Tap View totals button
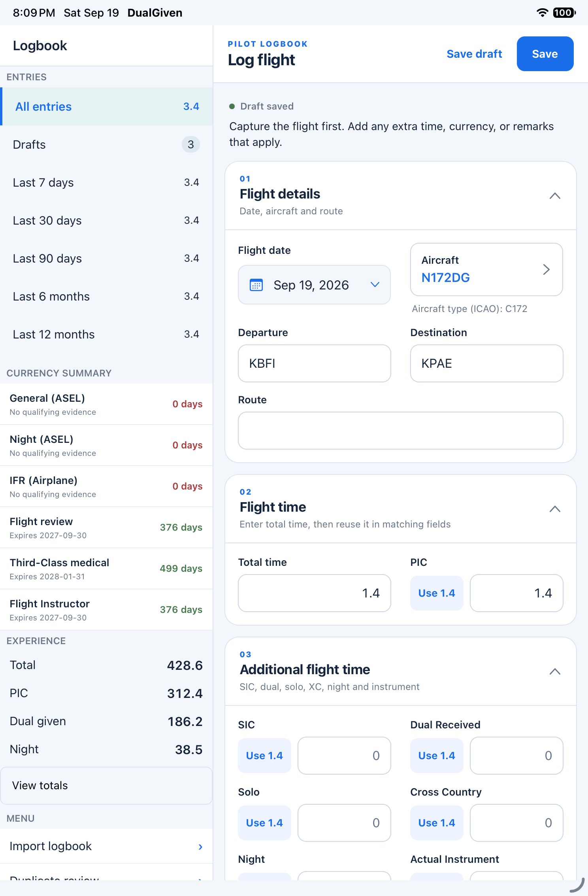Screen dimensions: 588x896 (106, 785)
